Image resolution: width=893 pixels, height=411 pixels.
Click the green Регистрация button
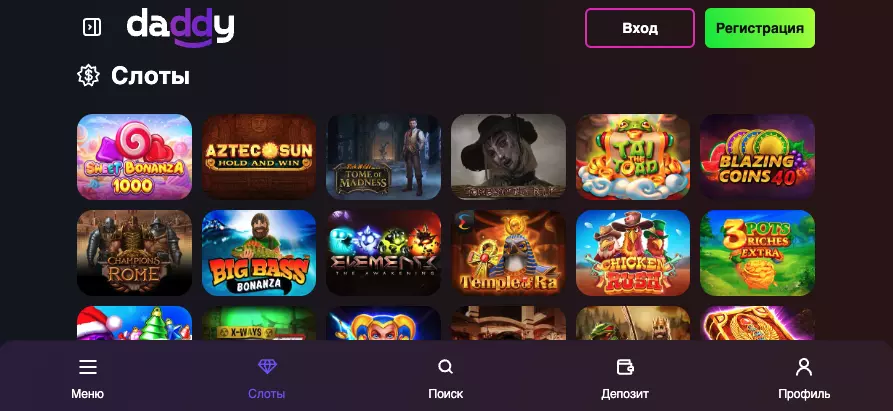[760, 28]
